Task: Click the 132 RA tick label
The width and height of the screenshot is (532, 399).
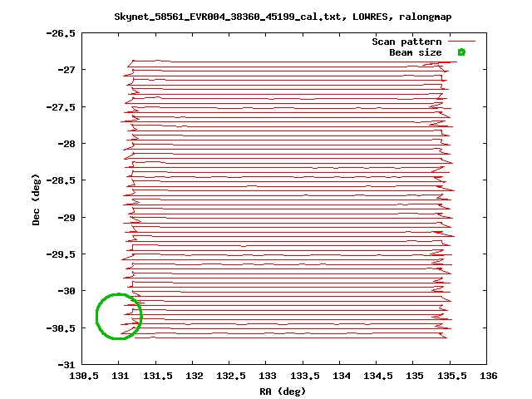Action: coord(194,376)
